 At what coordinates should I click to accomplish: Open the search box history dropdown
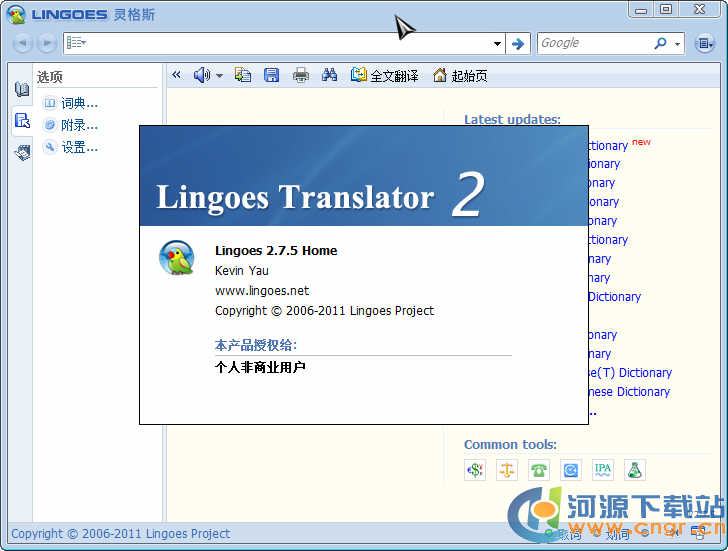(497, 44)
